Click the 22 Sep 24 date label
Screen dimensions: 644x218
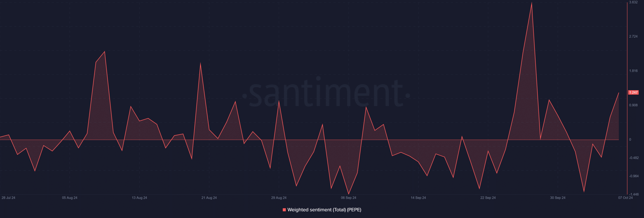coord(488,198)
